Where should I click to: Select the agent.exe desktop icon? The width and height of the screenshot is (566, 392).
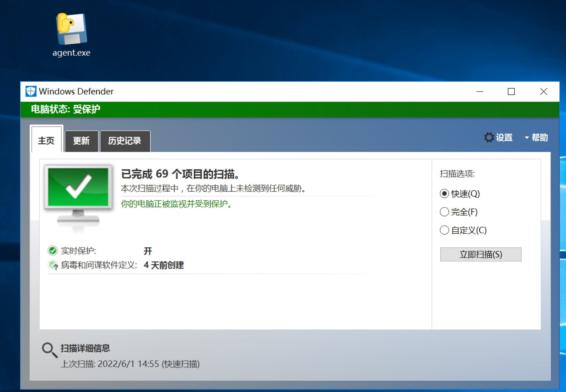(x=72, y=35)
